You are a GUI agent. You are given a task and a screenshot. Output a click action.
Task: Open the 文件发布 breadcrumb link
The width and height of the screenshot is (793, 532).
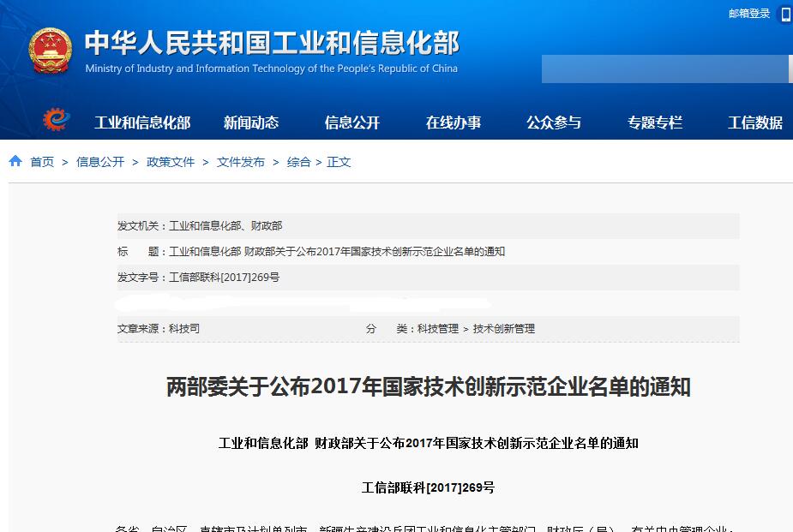tap(241, 162)
